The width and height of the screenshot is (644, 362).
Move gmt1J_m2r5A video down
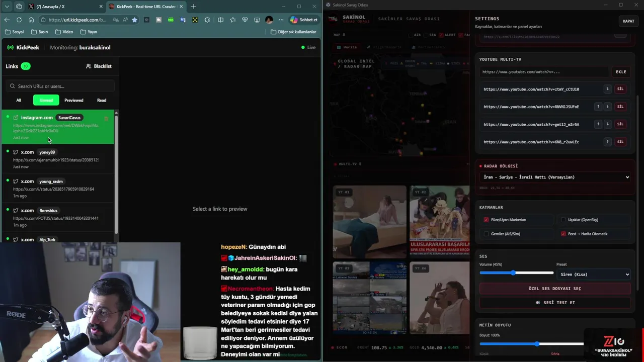pos(607,124)
